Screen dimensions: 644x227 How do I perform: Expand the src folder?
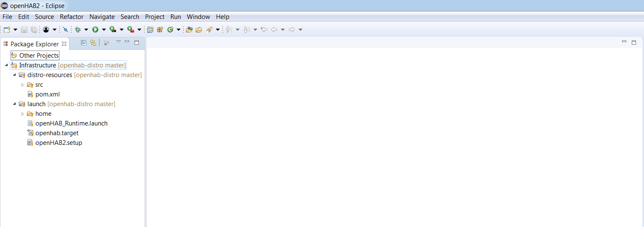coord(23,85)
